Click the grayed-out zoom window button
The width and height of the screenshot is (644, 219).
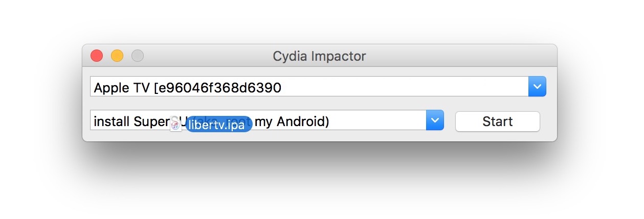138,56
